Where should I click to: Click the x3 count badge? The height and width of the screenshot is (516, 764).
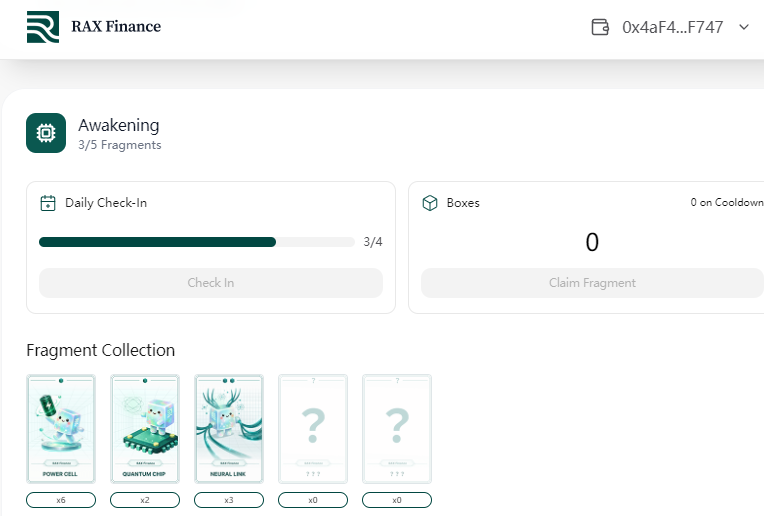point(229,500)
